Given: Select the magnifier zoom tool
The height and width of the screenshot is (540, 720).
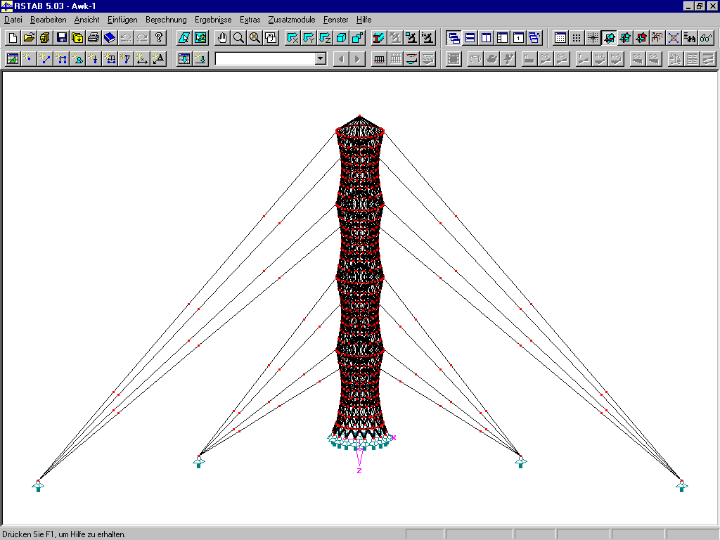Looking at the screenshot, I should pyautogui.click(x=238, y=38).
